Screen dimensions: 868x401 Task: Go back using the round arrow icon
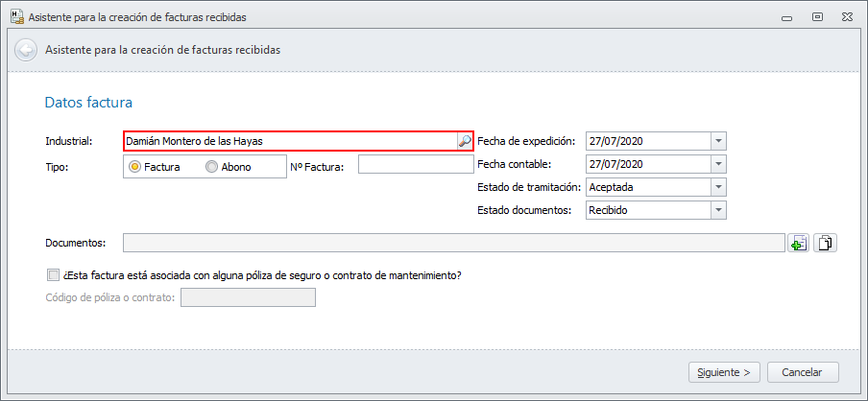point(26,50)
